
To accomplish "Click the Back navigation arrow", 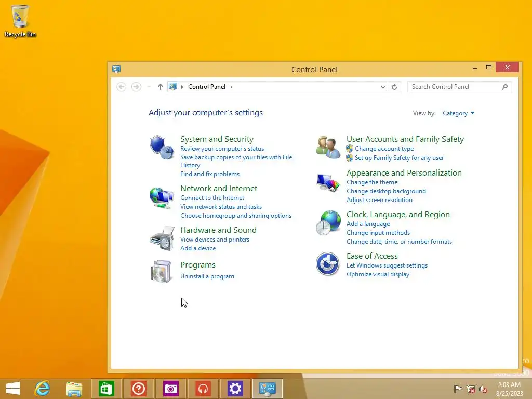I will pyautogui.click(x=121, y=87).
